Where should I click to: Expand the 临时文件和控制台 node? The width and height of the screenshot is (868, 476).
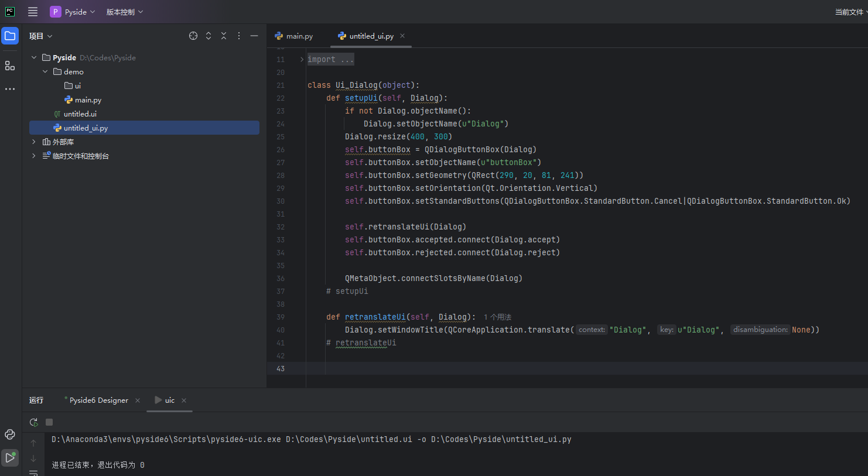pos(34,156)
